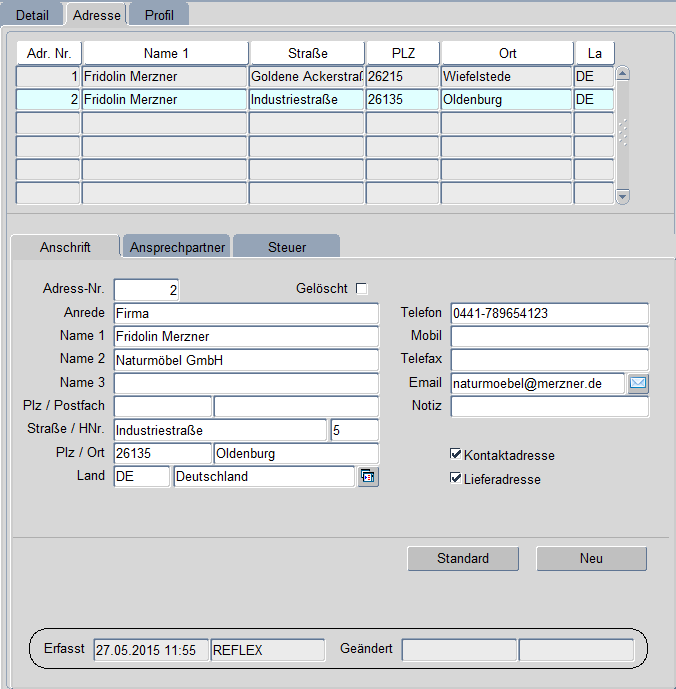676x689 pixels.
Task: Sort by the Name 1 column header
Action: (x=165, y=53)
